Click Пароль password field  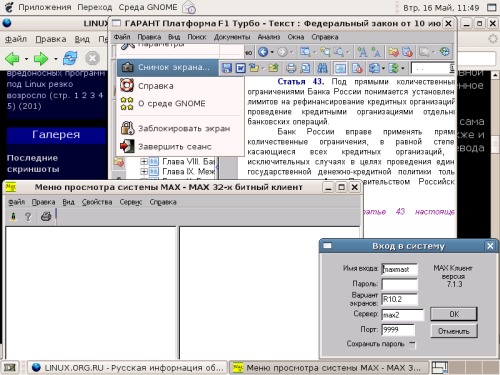pyautogui.click(x=399, y=284)
